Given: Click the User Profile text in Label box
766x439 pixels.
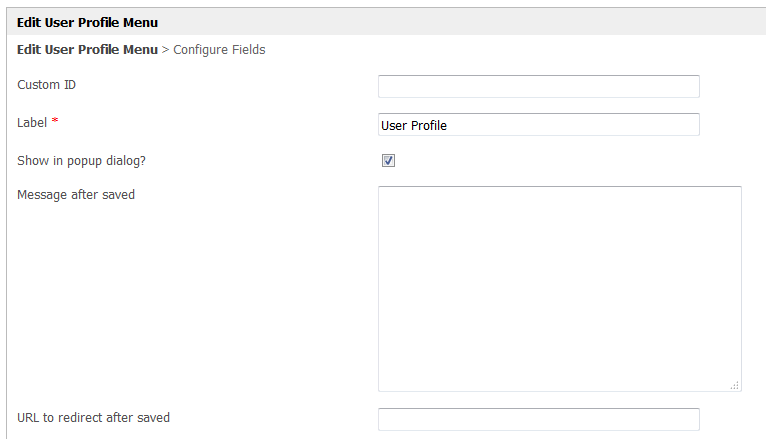Looking at the screenshot, I should point(414,126).
